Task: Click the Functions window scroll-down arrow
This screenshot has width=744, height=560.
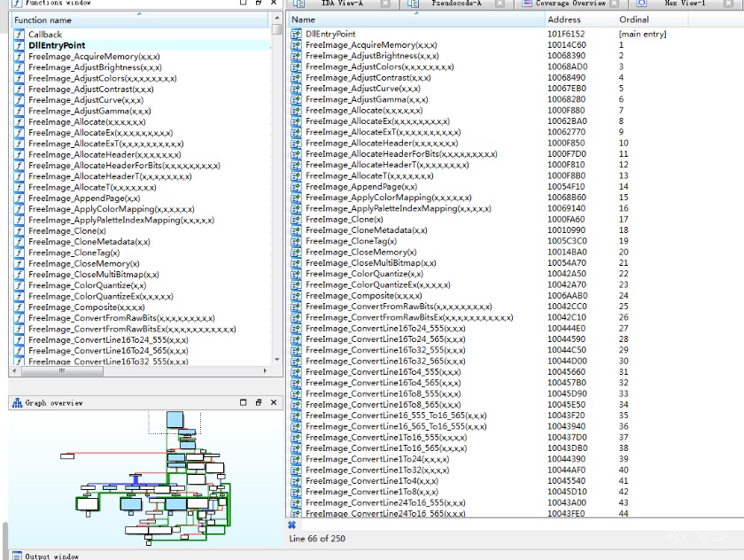Action: [277, 360]
